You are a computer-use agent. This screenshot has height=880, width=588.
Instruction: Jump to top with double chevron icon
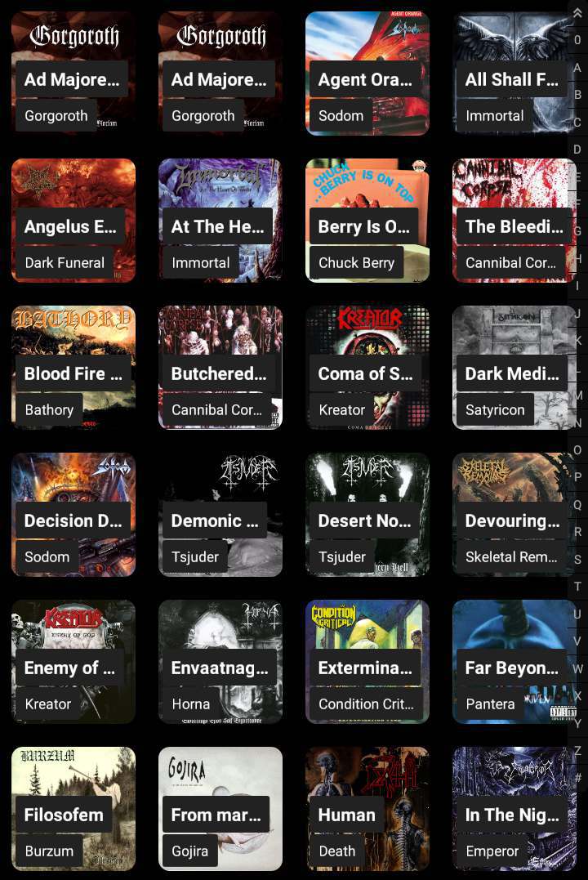pyautogui.click(x=577, y=13)
